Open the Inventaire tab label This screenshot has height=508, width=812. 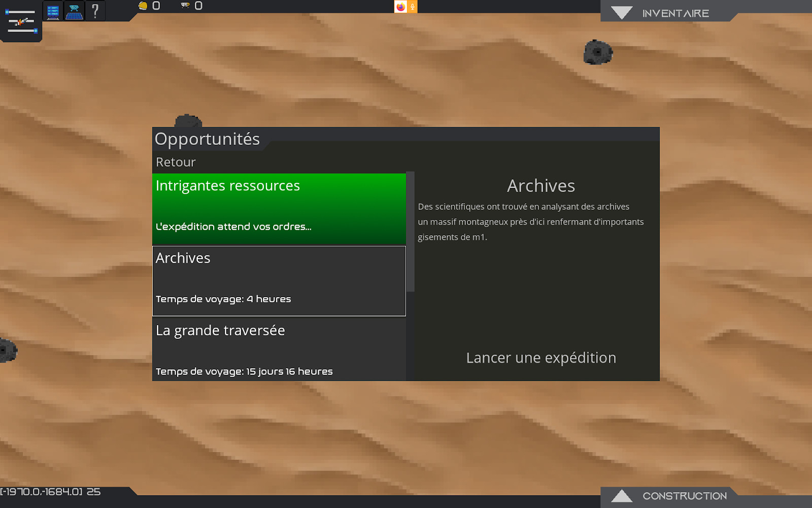coord(675,13)
